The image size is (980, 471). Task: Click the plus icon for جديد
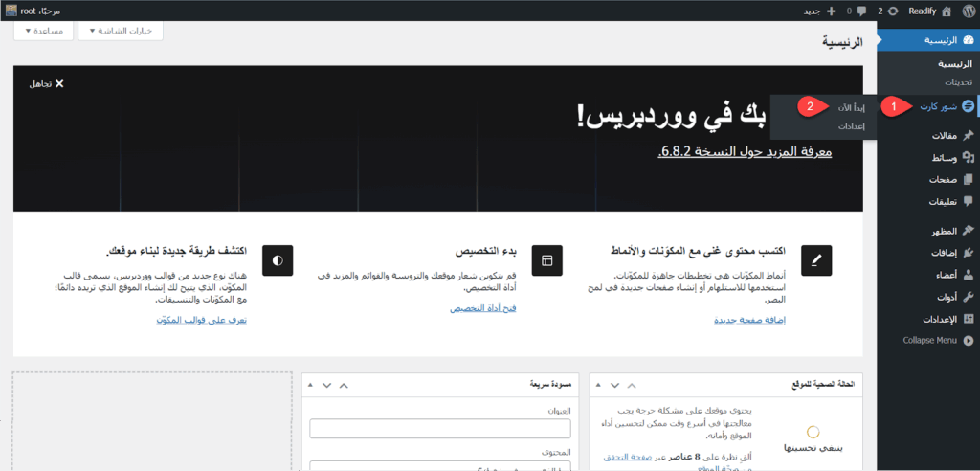(831, 11)
